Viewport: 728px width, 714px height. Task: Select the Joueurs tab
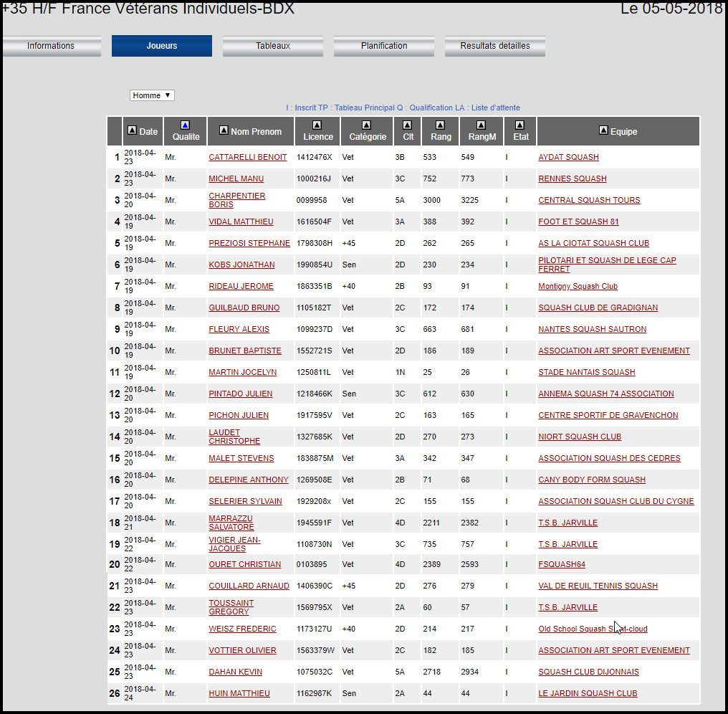(x=161, y=46)
